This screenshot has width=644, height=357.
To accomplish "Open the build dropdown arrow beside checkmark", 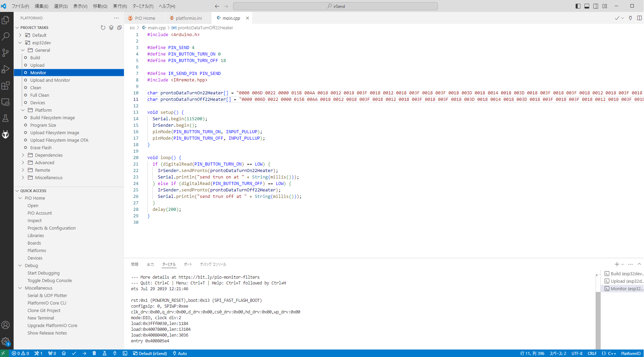I will tap(623, 18).
